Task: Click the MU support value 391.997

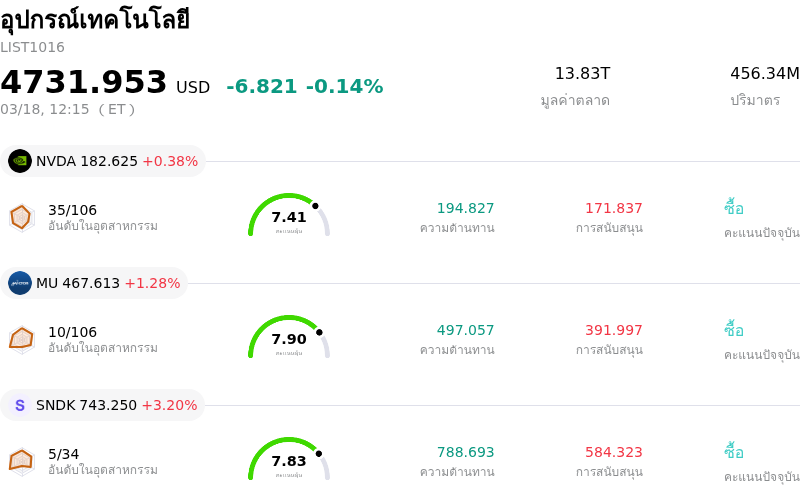Action: click(613, 330)
